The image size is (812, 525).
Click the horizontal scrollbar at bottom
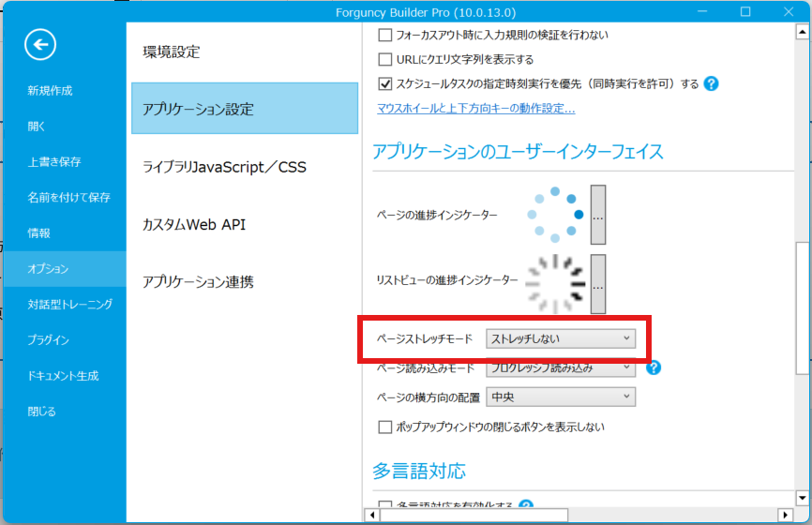469,515
